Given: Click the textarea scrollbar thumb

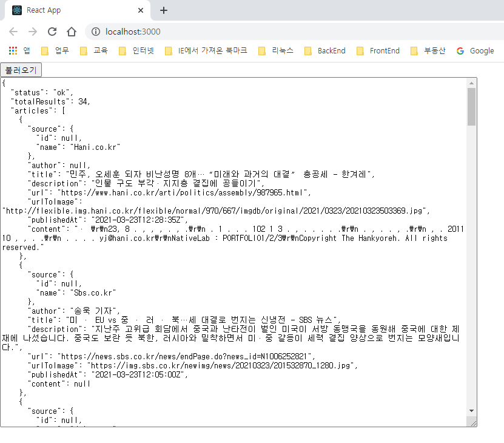Looking at the screenshot, I should coord(471,106).
